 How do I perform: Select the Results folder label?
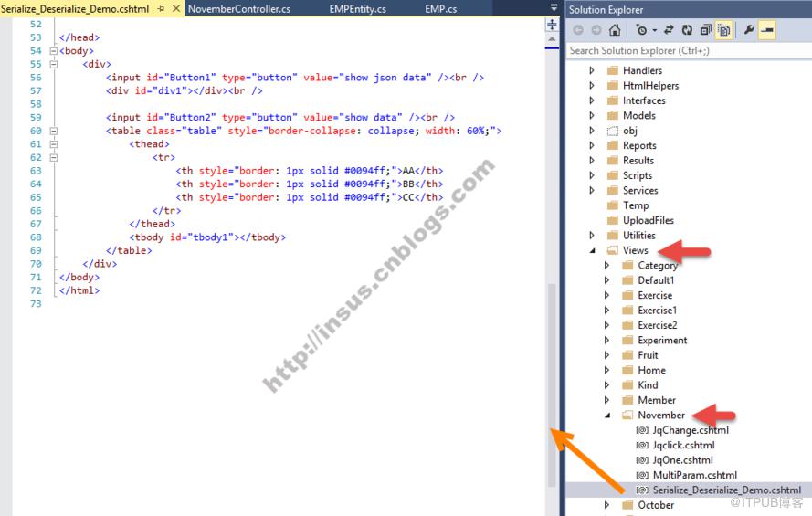coord(638,161)
